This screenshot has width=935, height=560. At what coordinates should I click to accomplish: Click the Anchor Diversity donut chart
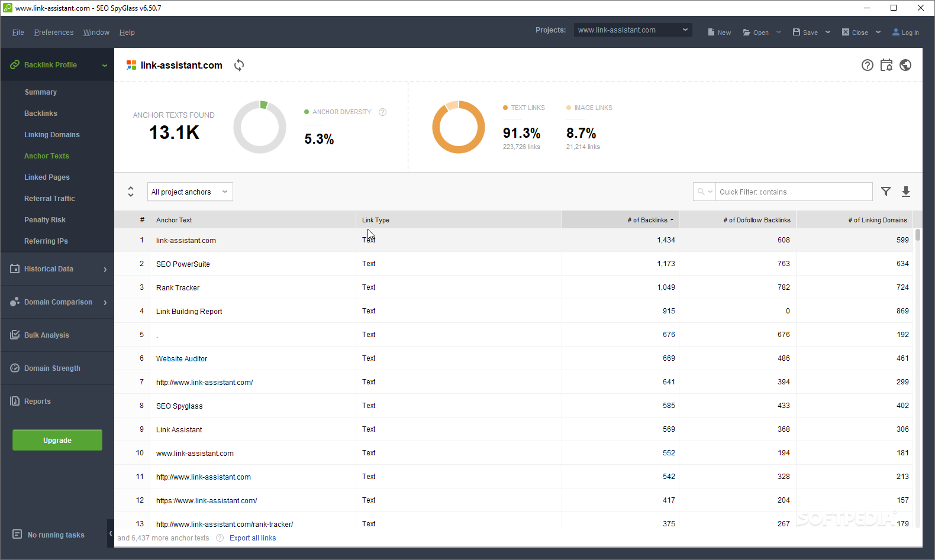pos(260,127)
